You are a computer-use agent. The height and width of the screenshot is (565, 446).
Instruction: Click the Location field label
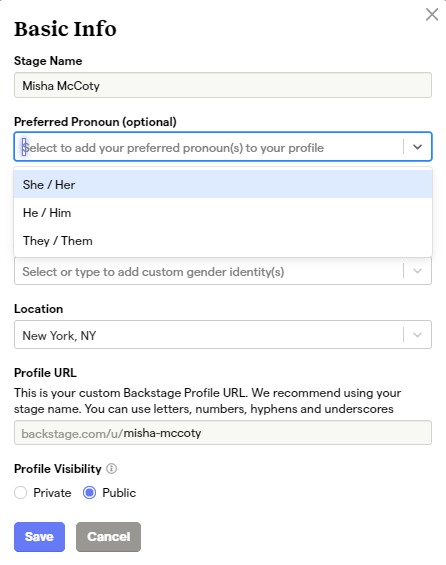point(39,309)
